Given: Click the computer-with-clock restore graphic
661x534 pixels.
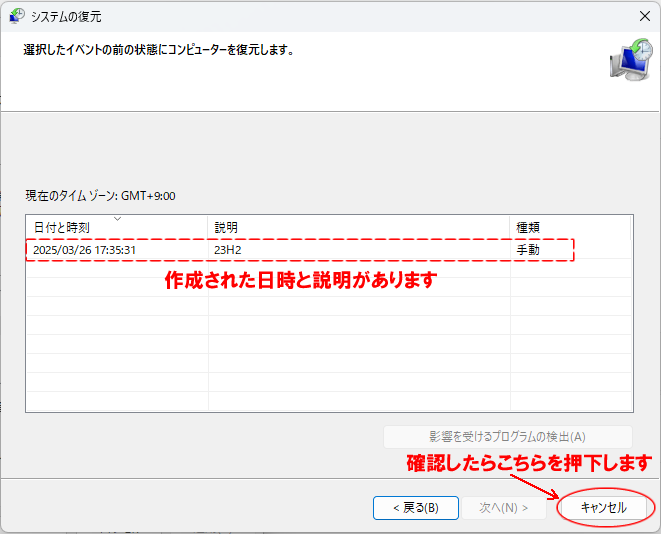Looking at the screenshot, I should (x=631, y=60).
